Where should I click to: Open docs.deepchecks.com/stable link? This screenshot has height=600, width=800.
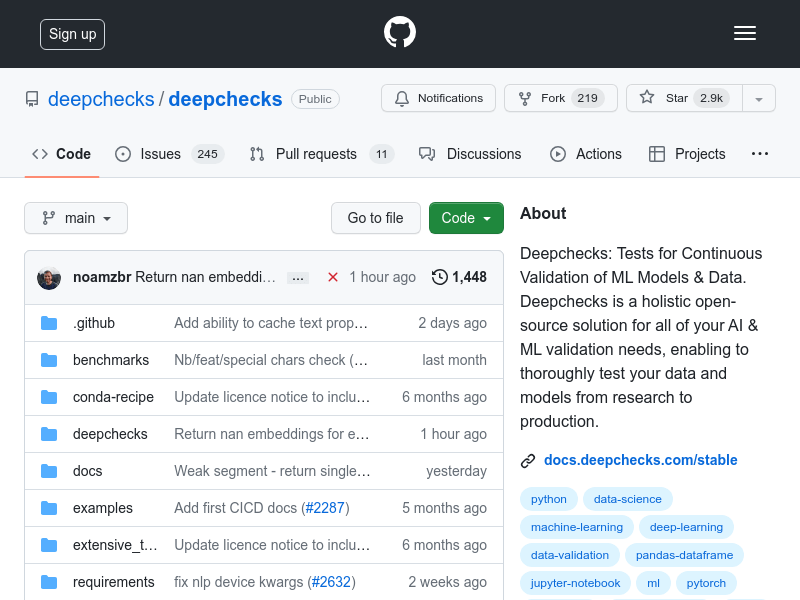tap(640, 460)
